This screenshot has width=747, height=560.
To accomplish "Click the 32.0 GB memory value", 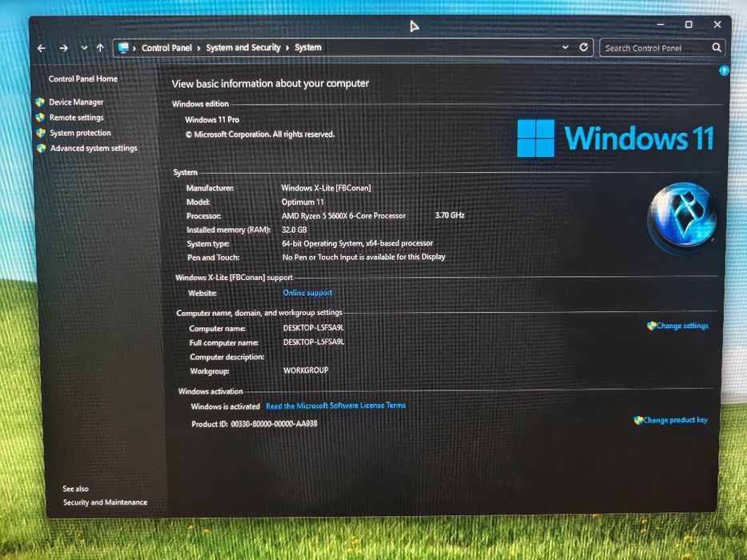I will click(295, 230).
